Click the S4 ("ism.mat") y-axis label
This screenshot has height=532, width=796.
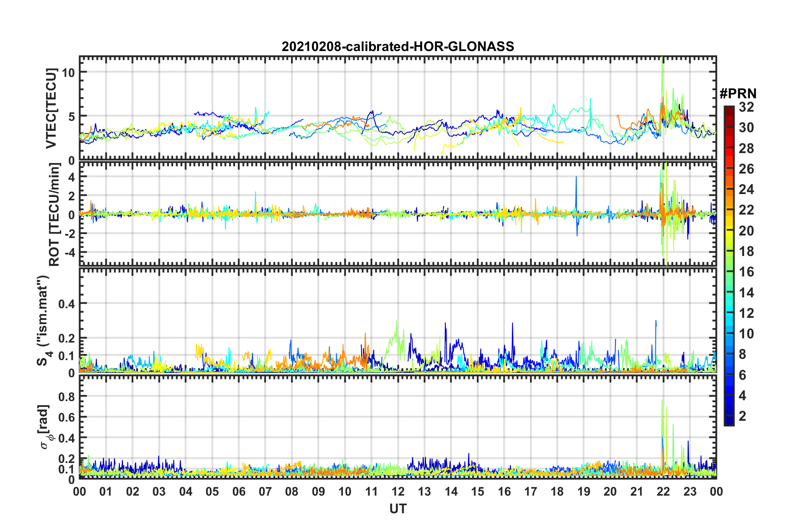tap(44, 320)
